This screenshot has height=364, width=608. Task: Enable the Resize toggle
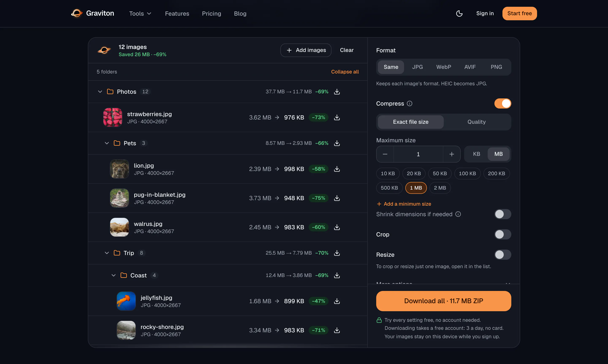pos(502,255)
